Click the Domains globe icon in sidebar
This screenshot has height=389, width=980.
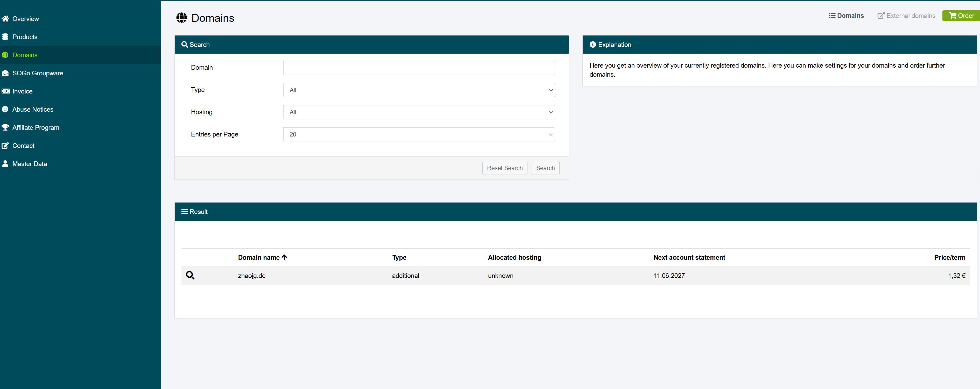pos(5,55)
